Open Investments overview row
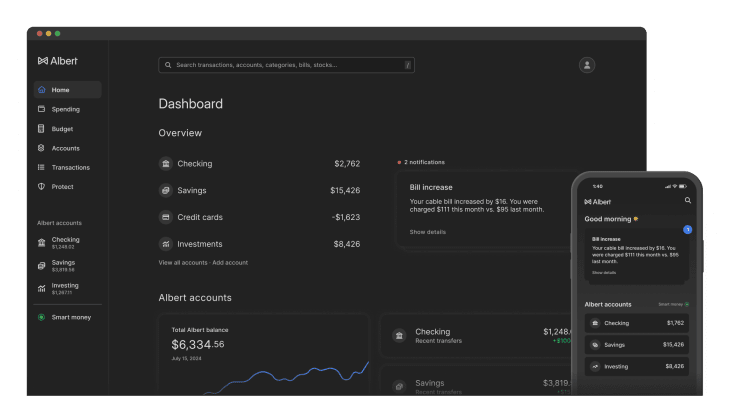The width and height of the screenshot is (736, 396). pyautogui.click(x=260, y=244)
